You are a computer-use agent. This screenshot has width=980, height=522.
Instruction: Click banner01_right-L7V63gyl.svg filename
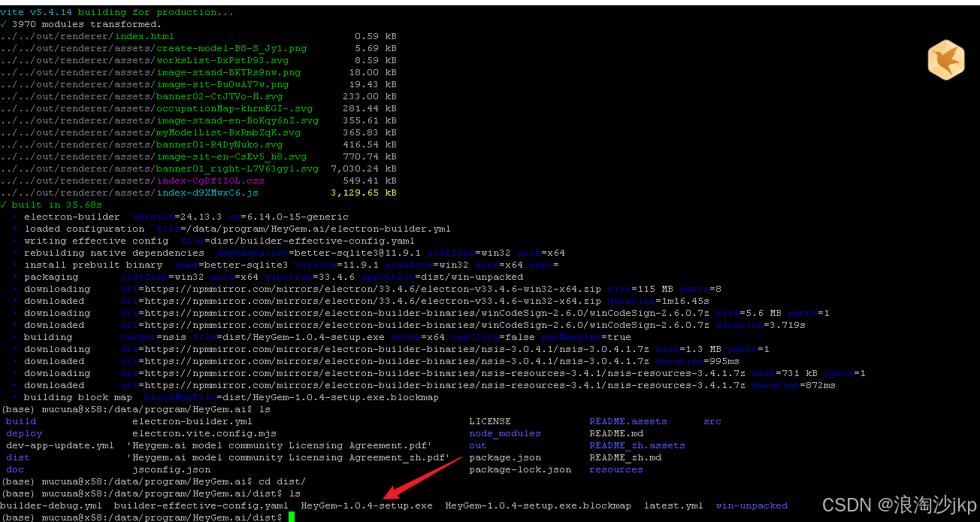237,168
